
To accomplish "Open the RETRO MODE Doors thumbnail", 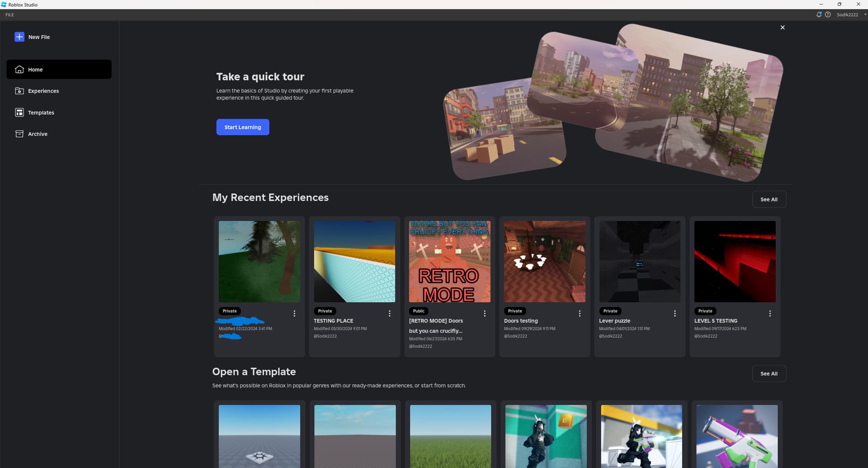I will coord(450,262).
